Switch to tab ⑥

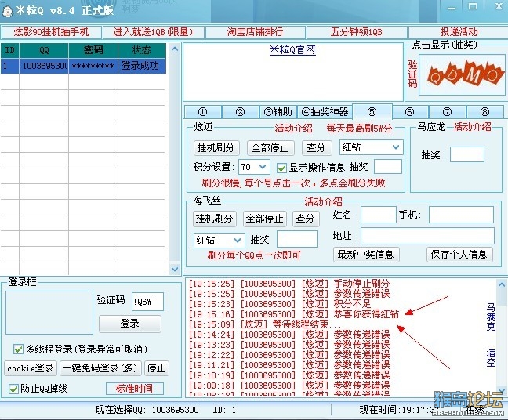point(409,112)
